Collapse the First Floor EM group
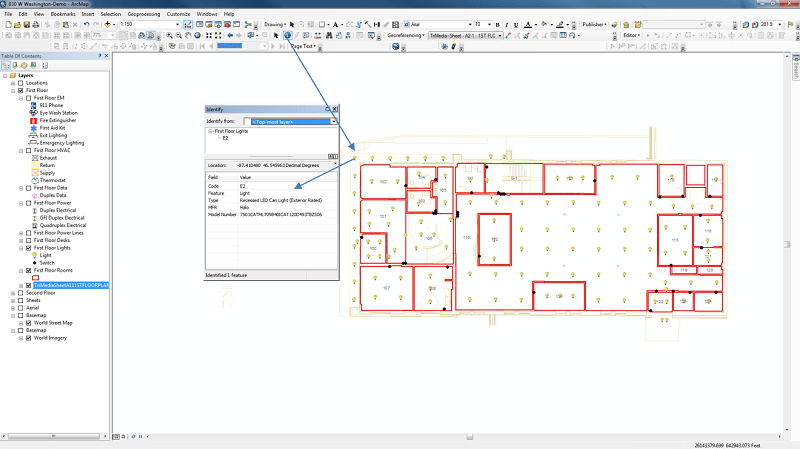The width and height of the screenshot is (800, 449). coord(21,98)
